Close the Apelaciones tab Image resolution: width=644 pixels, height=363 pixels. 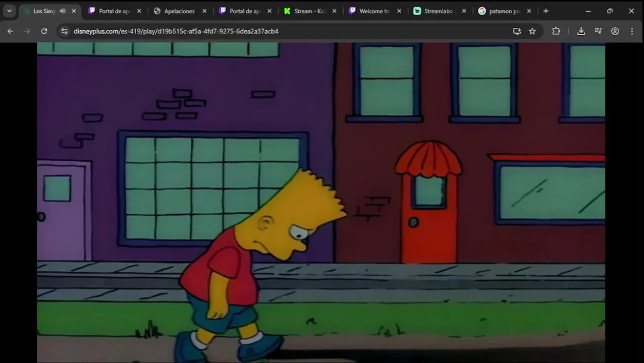click(204, 11)
